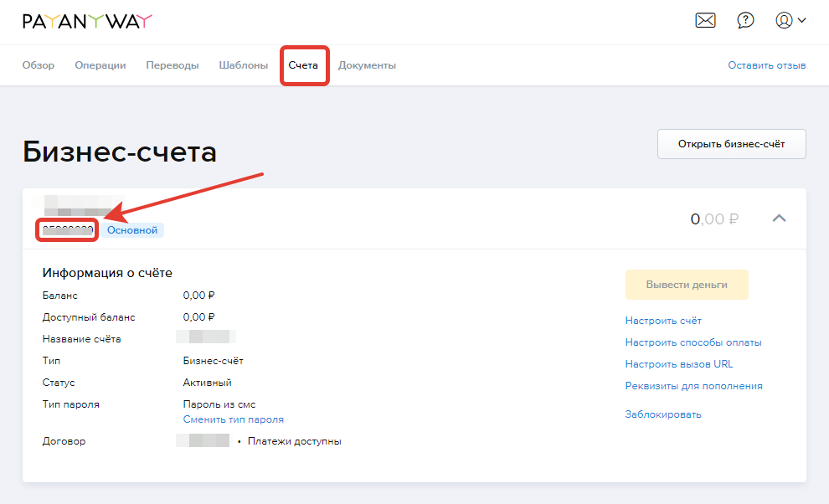Click the Активный status value
The width and height of the screenshot is (829, 504).
208,383
